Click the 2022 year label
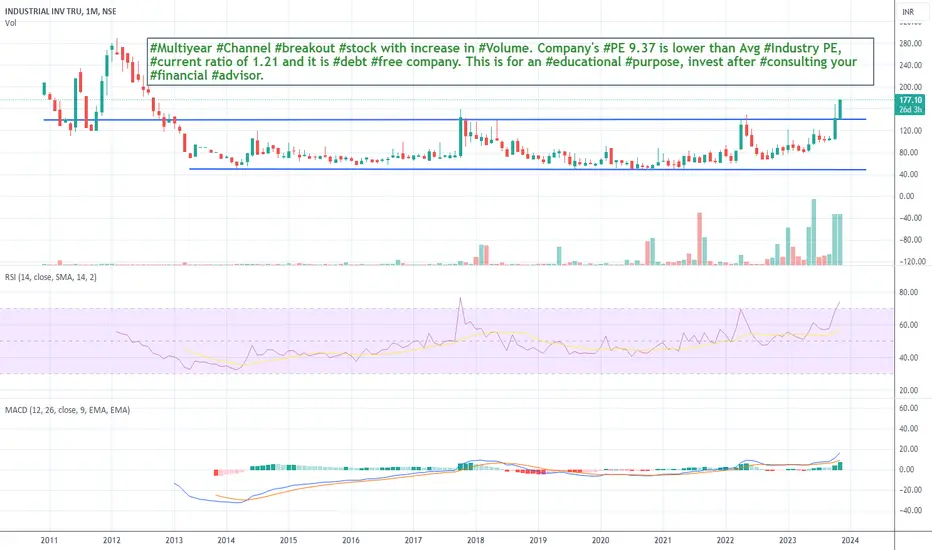932x550 pixels. (x=725, y=540)
